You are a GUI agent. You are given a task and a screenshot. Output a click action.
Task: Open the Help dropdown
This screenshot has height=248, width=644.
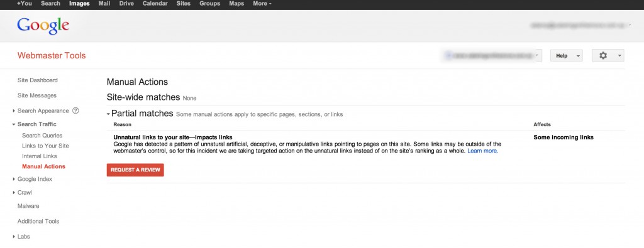(567, 56)
